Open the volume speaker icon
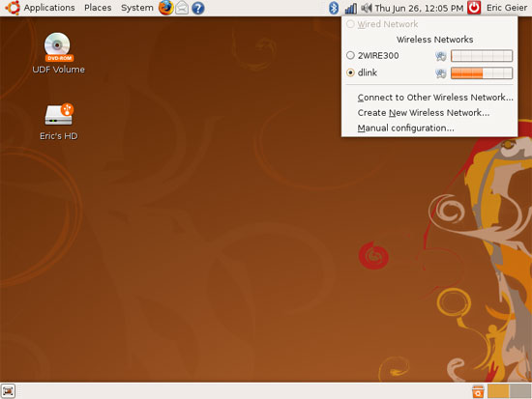Screen dimensions: 532x399 click(366, 8)
